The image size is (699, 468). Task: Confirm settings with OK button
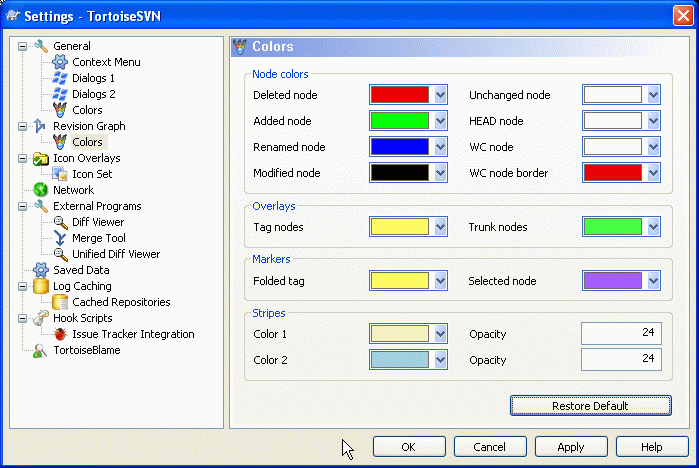409,447
